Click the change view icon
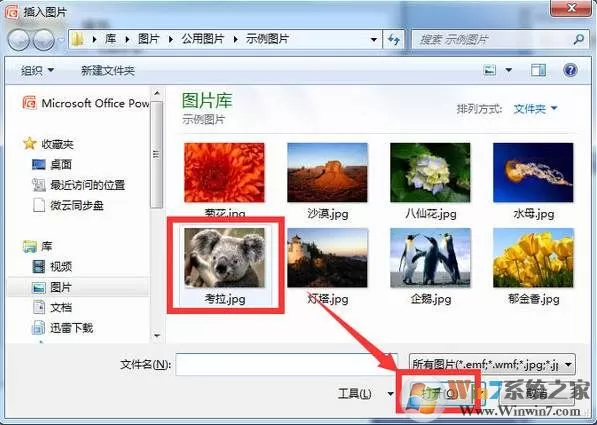 coord(490,70)
